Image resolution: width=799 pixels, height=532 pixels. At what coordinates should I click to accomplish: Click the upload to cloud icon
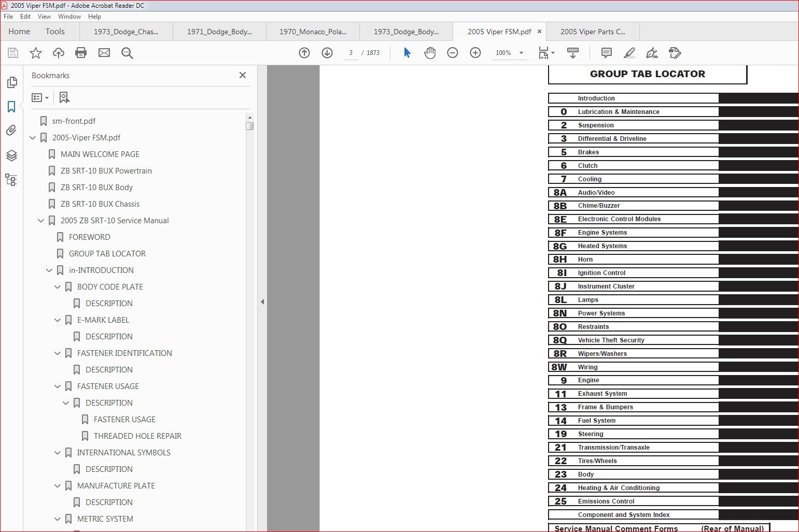pyautogui.click(x=59, y=53)
